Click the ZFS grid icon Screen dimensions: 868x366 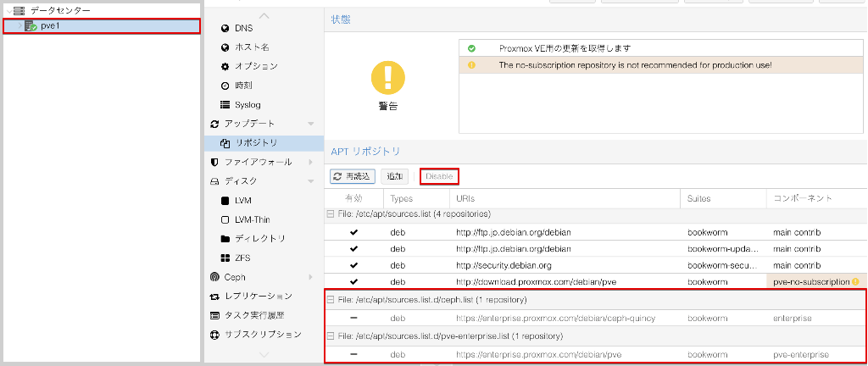pos(225,258)
